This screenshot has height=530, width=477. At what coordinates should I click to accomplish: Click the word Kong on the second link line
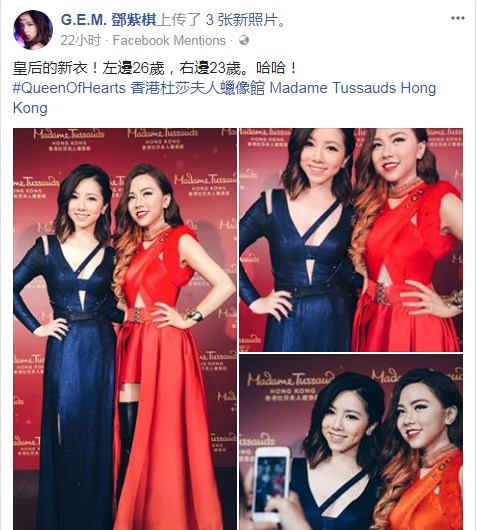[x=30, y=109]
